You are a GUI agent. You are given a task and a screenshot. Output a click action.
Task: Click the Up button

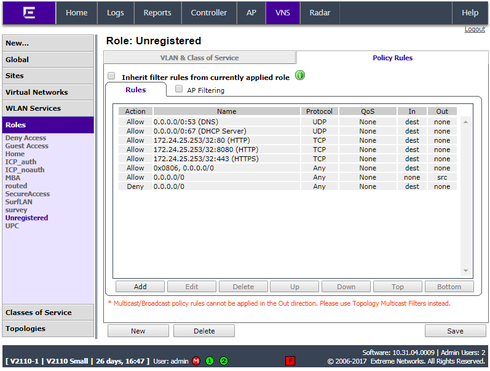pos(295,287)
